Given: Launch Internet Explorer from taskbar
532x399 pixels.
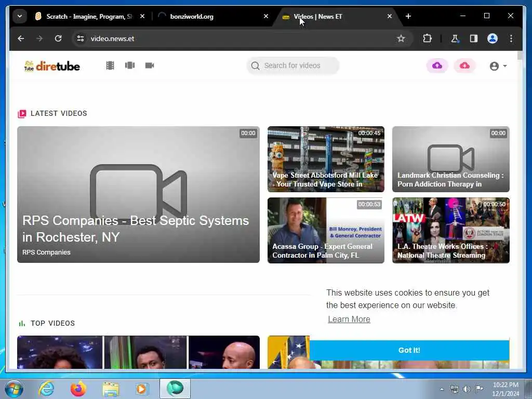Looking at the screenshot, I should click(x=46, y=389).
